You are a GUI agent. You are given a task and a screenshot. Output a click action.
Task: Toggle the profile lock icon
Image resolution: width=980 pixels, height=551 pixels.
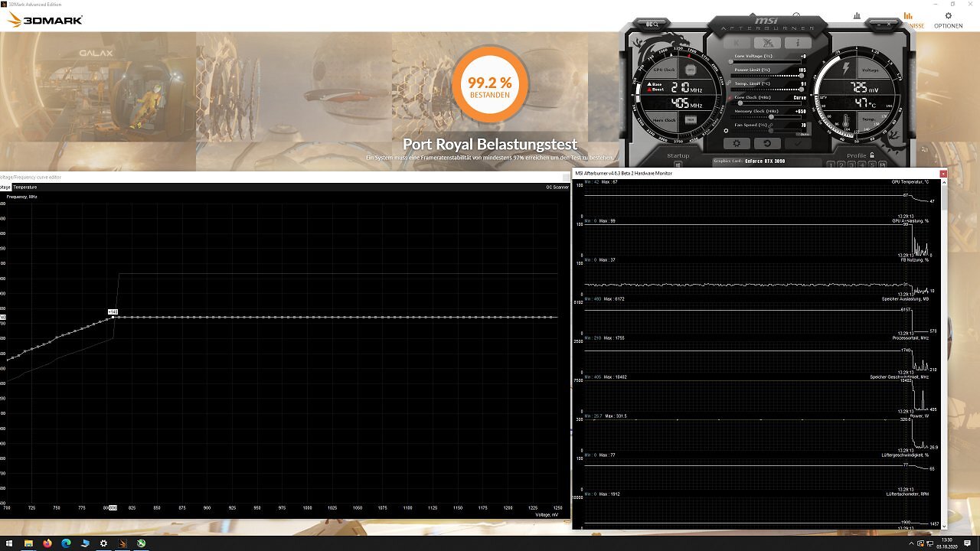click(871, 155)
